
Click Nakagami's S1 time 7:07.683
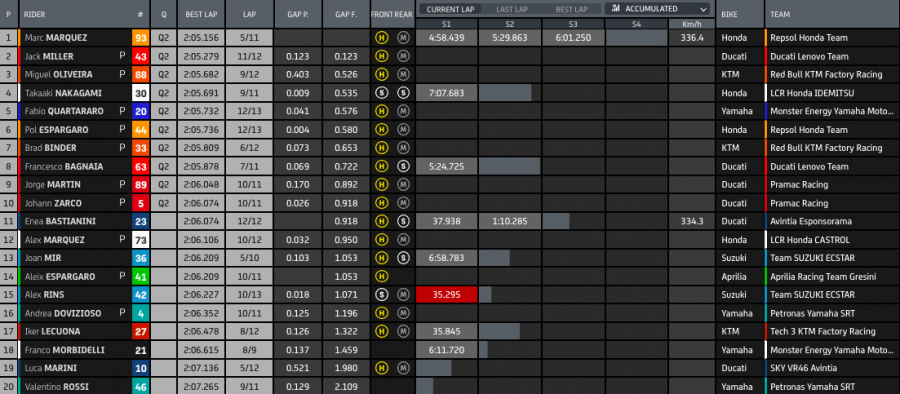447,93
